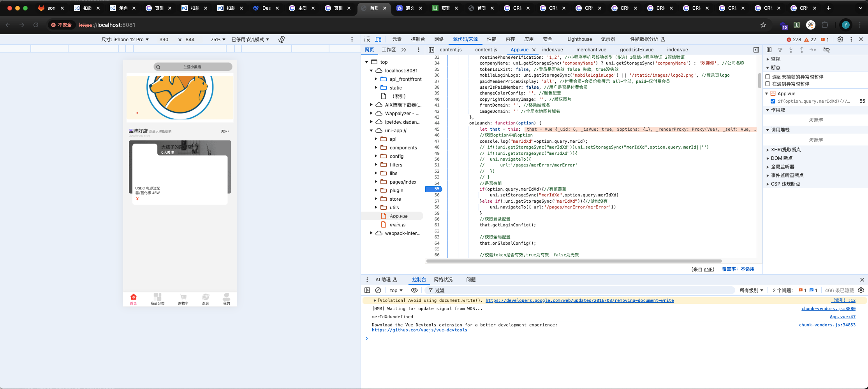Open the merchant.vue editor tab
Viewport: 868px width, 389px height.
pyautogui.click(x=591, y=50)
